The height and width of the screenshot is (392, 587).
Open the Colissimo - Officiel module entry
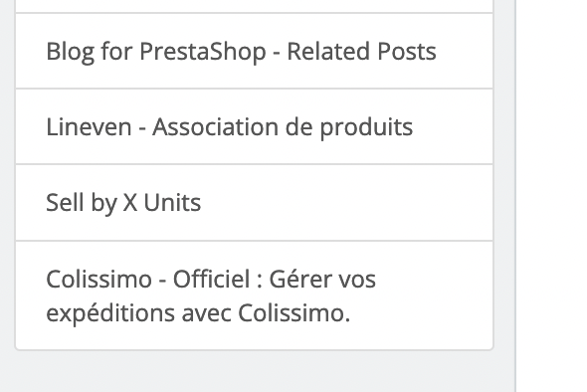click(x=254, y=295)
